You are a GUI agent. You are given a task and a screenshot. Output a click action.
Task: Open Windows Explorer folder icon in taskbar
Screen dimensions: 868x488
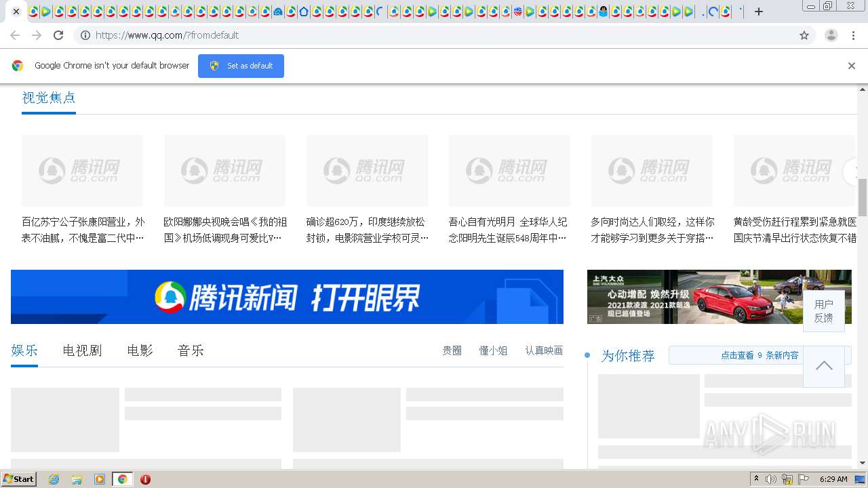point(77,479)
